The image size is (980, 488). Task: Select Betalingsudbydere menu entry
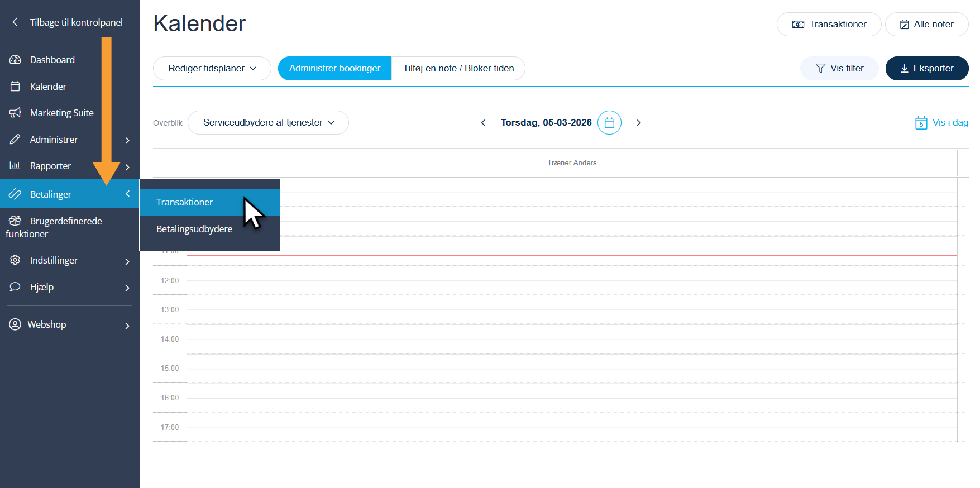[x=194, y=229]
